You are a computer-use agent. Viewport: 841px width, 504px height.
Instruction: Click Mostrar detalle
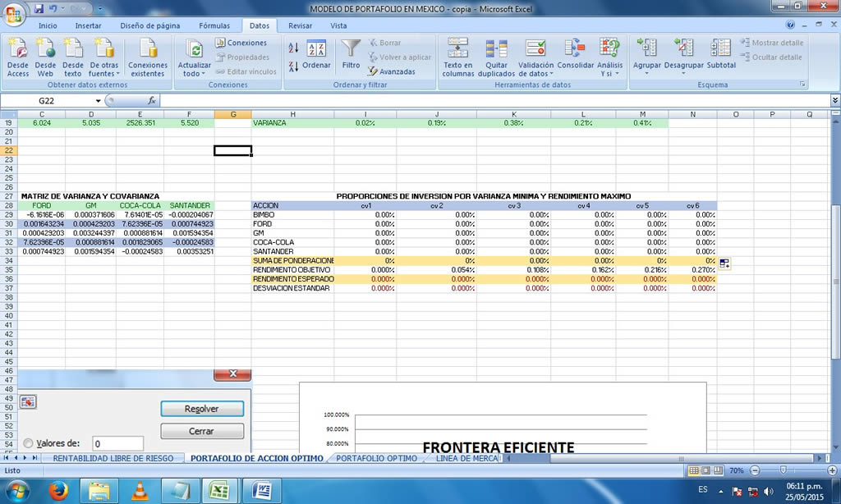[x=772, y=43]
